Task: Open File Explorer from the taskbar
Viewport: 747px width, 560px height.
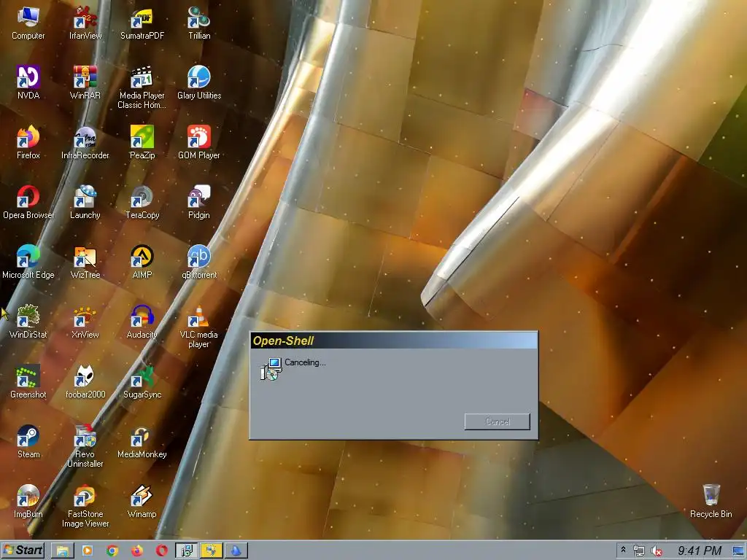Action: (63, 551)
